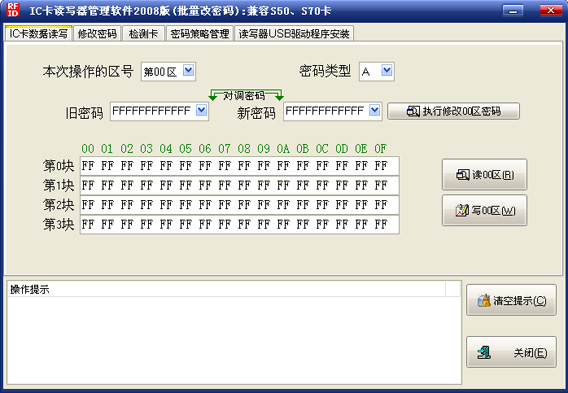Viewport: 568px width, 393px height.
Task: Click the 操作提示 column header
Action: click(226, 289)
